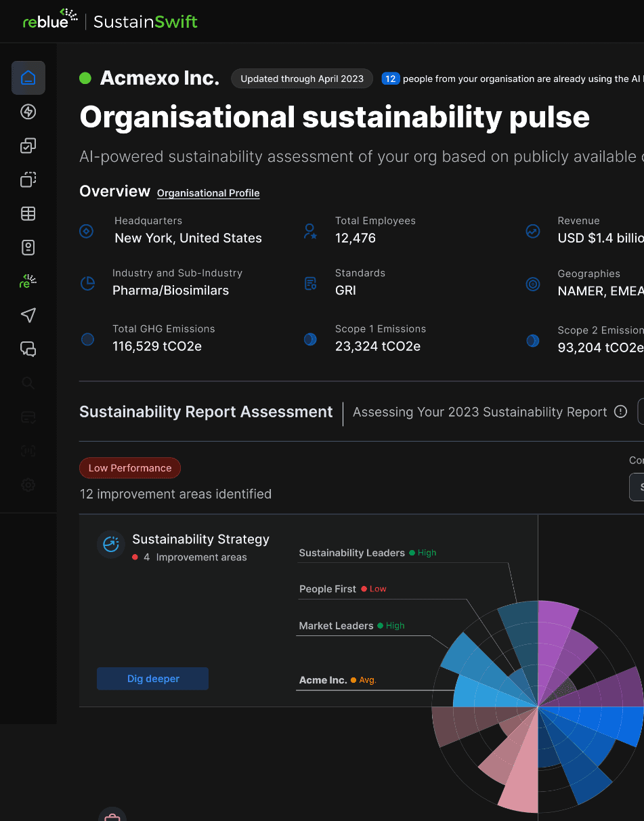644x821 pixels.
Task: Click the Geographies target icon
Action: (x=533, y=285)
